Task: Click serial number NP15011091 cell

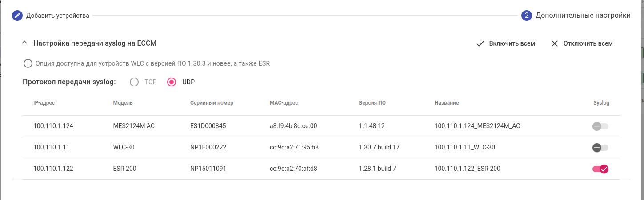Action: tap(208, 169)
